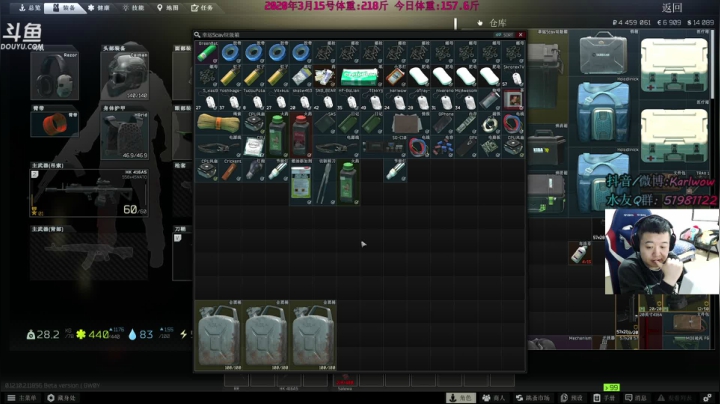Open the 技能 skills tab

(134, 8)
